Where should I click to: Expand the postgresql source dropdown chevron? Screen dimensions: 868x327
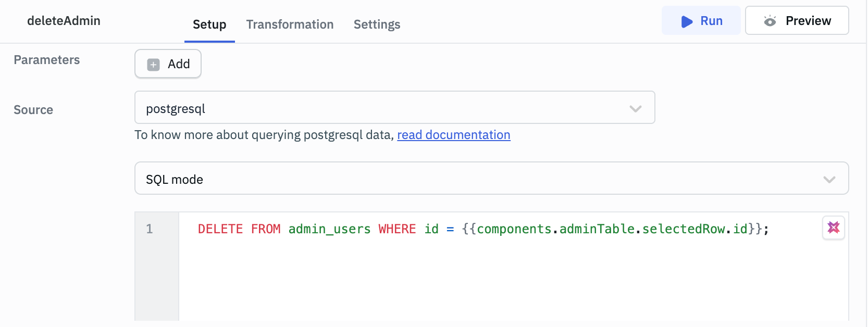[x=635, y=108]
